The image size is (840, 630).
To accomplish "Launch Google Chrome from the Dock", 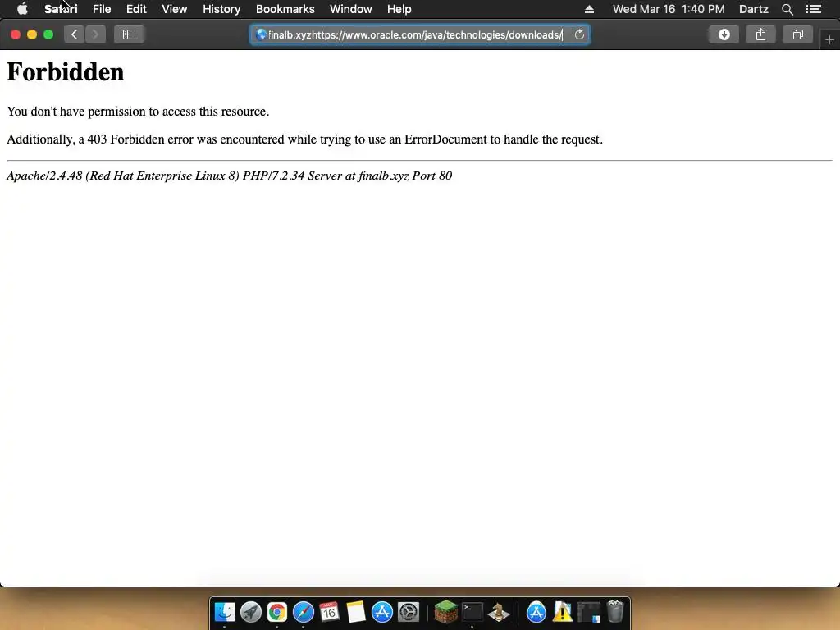I will [277, 612].
